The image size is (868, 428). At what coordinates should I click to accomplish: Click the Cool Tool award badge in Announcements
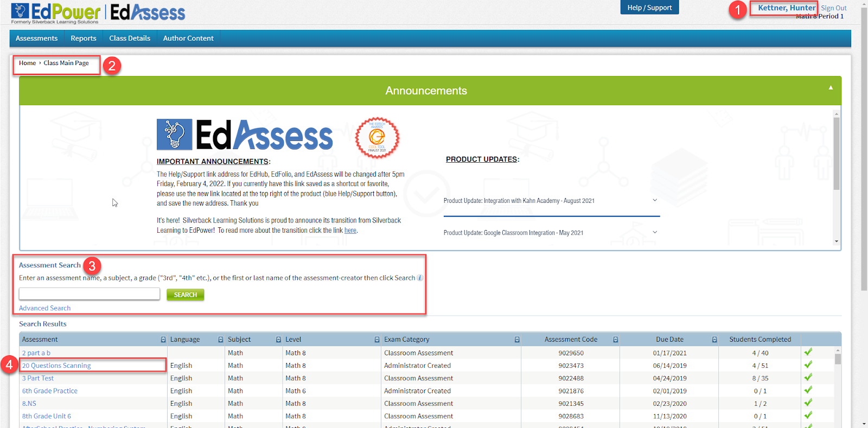pyautogui.click(x=377, y=137)
